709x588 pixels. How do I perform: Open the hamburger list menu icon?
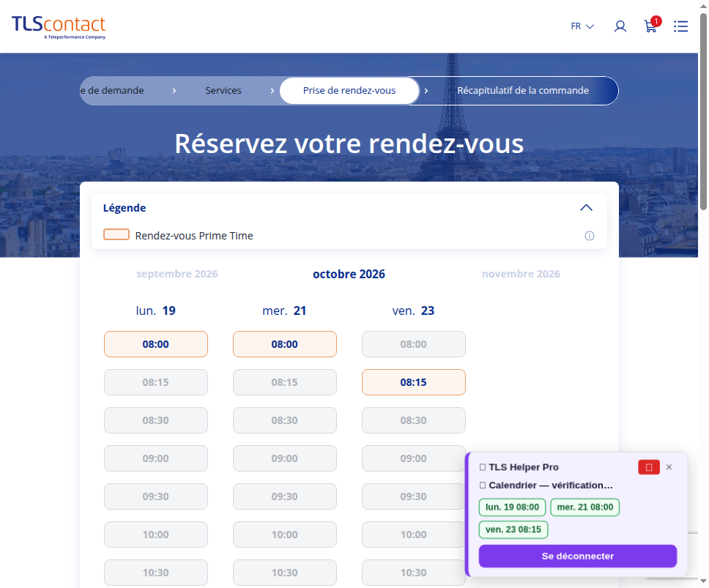pos(680,26)
